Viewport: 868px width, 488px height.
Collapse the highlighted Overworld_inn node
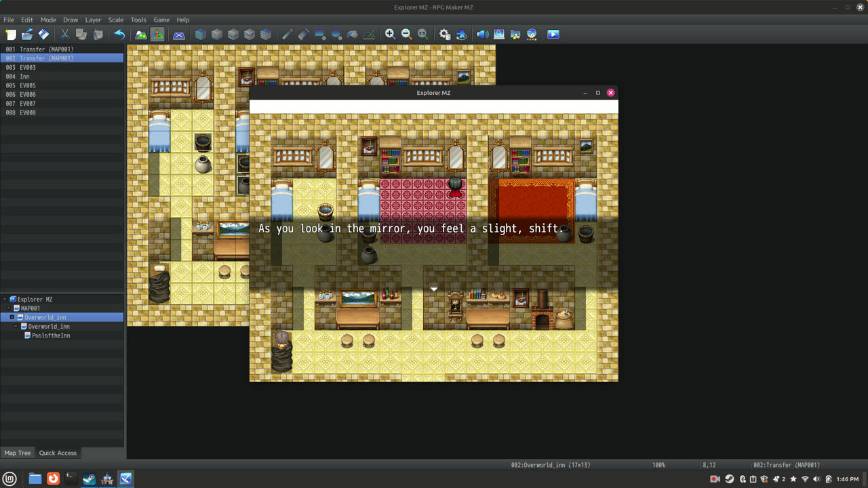pos(12,317)
